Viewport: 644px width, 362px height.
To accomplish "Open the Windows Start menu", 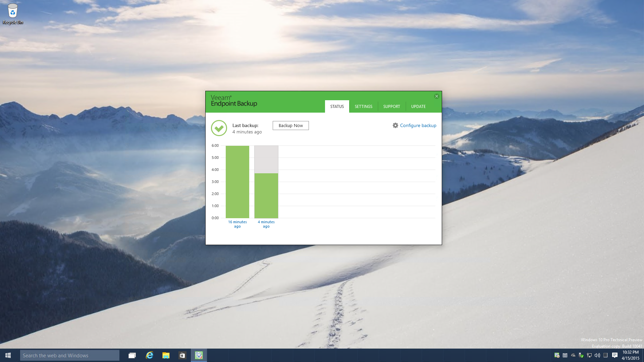I will [8, 355].
